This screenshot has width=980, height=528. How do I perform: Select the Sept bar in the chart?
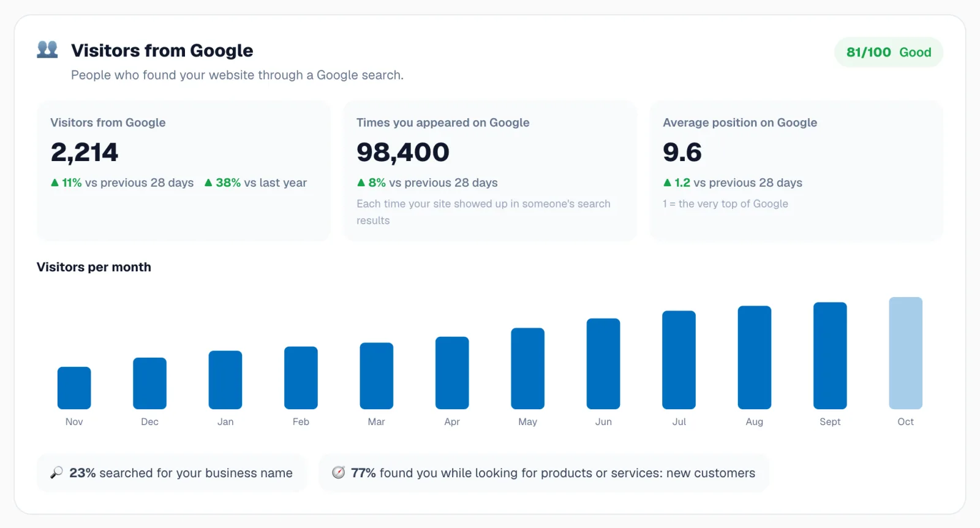tap(830, 355)
